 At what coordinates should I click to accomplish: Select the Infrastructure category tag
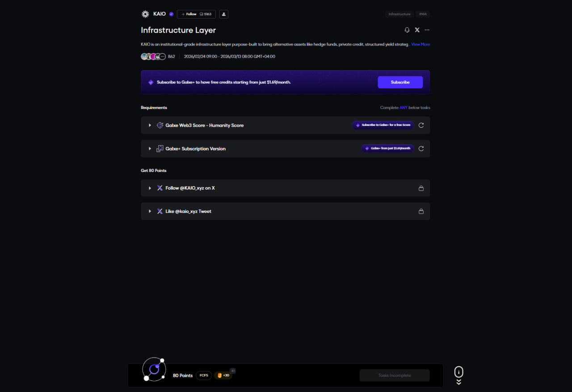399,14
